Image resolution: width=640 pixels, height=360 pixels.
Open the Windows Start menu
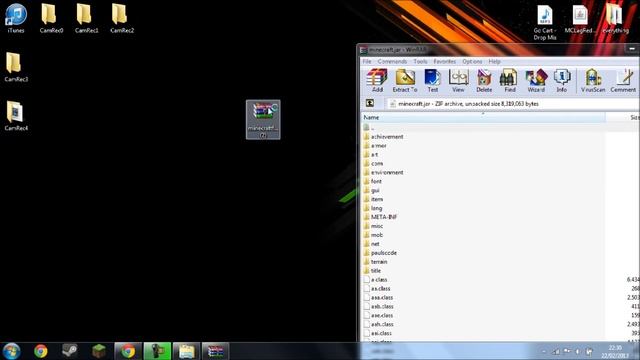(11, 351)
